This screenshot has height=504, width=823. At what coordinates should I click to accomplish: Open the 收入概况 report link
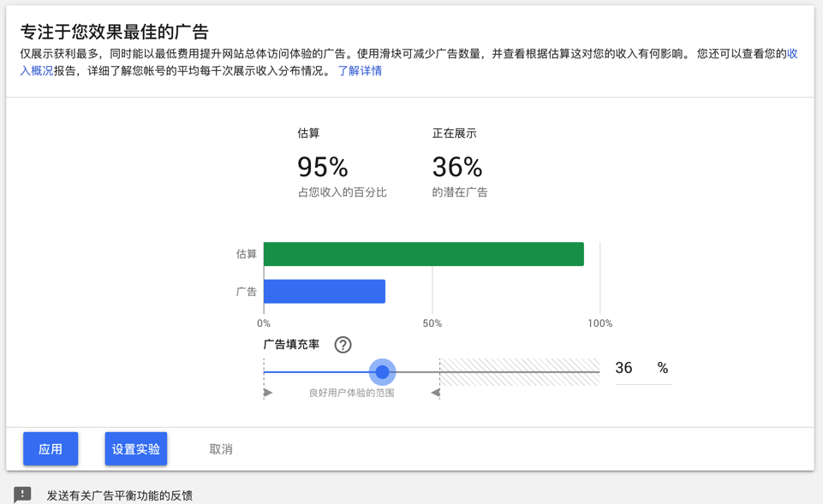coord(36,71)
